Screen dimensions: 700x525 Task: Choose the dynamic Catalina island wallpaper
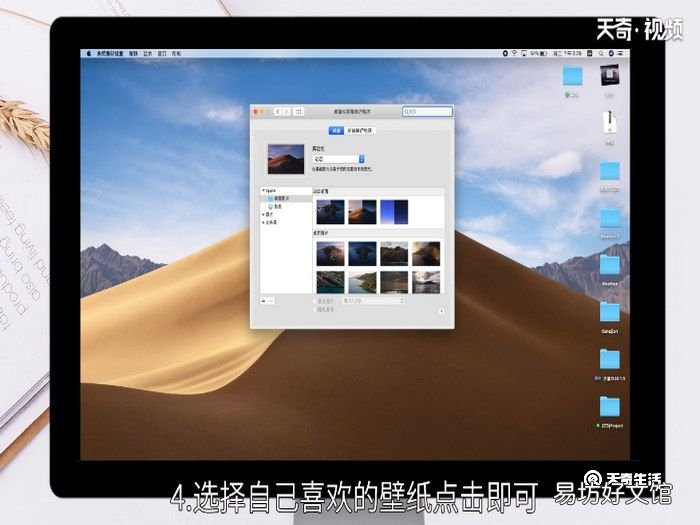(330, 212)
